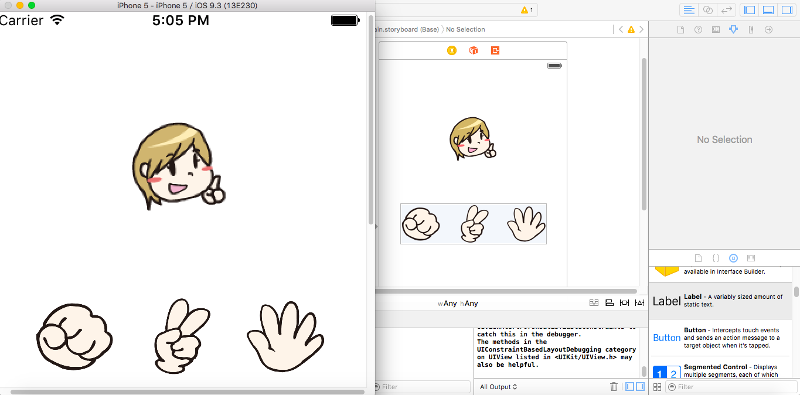
Task: Select the Label object in library
Action: 720,300
